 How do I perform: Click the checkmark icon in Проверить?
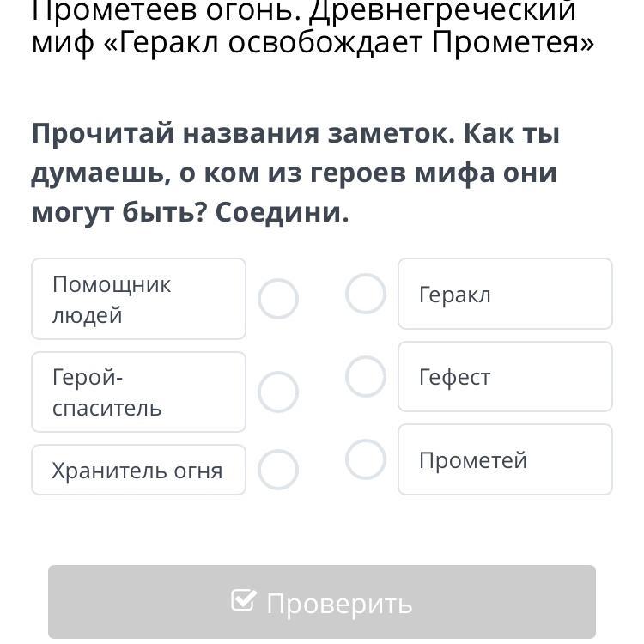pyautogui.click(x=244, y=601)
